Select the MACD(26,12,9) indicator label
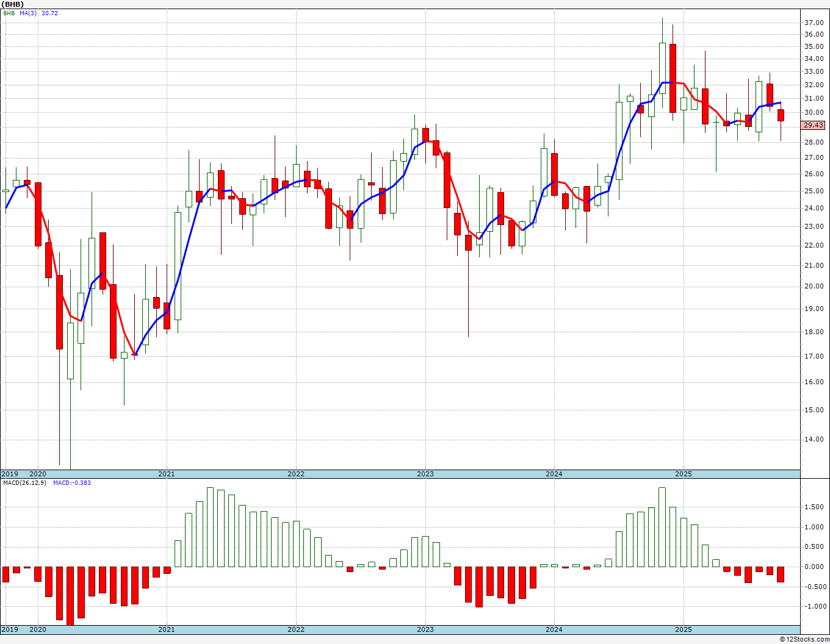 (24, 483)
